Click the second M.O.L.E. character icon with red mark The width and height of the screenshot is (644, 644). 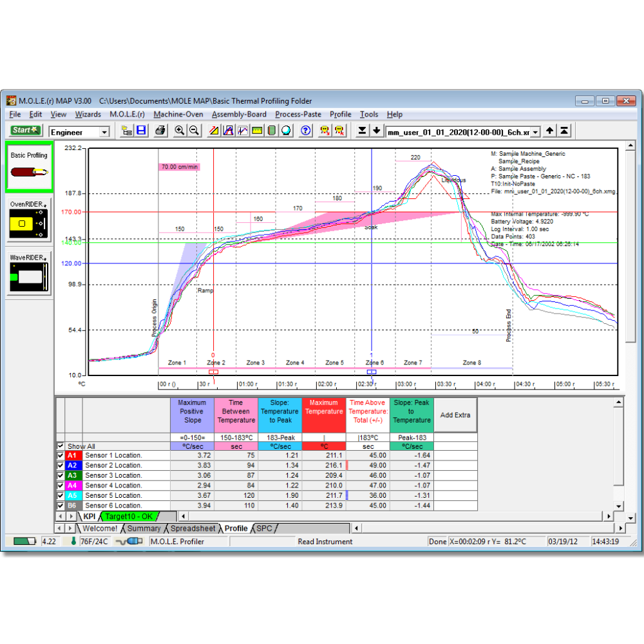tap(339, 131)
